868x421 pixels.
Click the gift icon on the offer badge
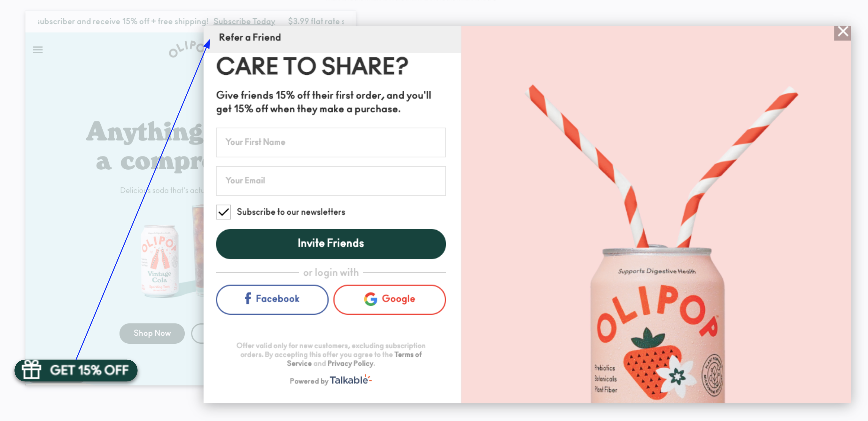point(31,370)
